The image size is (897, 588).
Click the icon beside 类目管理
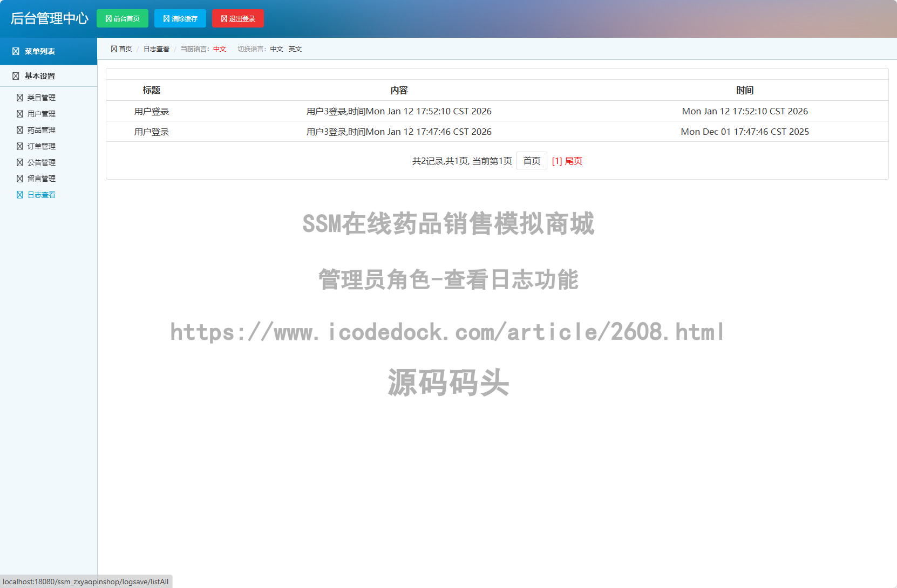click(x=20, y=98)
